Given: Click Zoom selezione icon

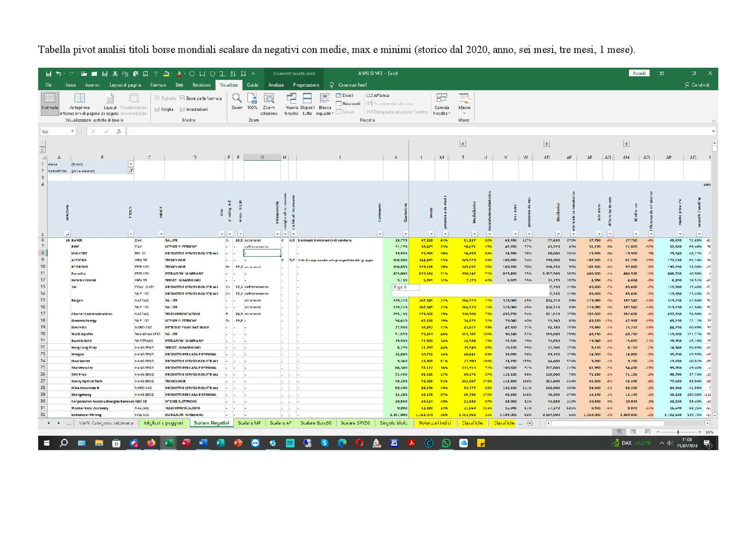Looking at the screenshot, I should [x=269, y=104].
